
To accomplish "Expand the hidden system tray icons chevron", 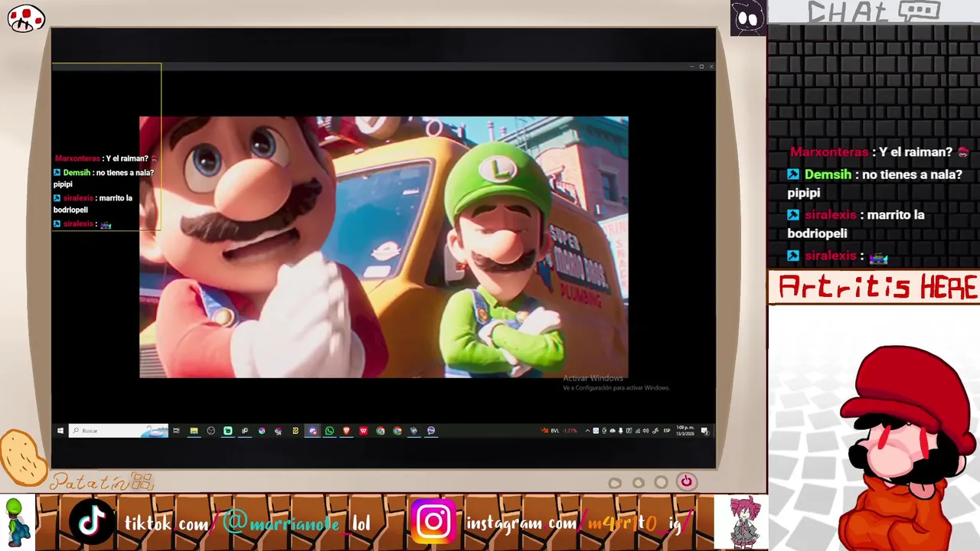I will (588, 431).
